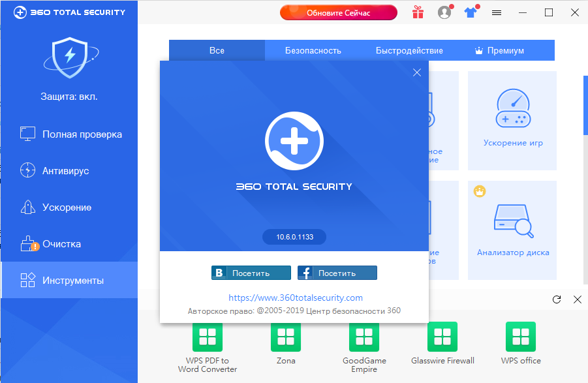Image resolution: width=588 pixels, height=383 pixels.
Task: Visit the VK page button
Action: [251, 273]
